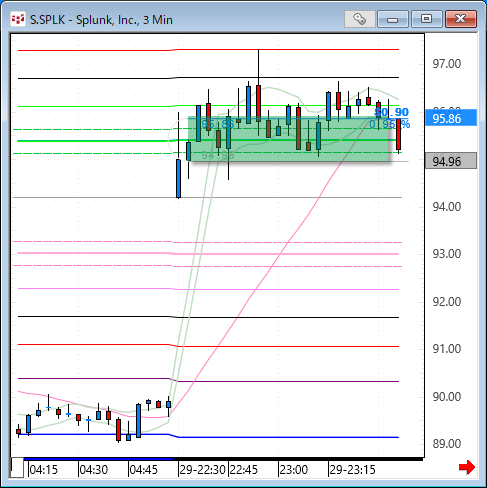Click the 29-22:30 time axis label
The image size is (487, 488).
coord(203,470)
